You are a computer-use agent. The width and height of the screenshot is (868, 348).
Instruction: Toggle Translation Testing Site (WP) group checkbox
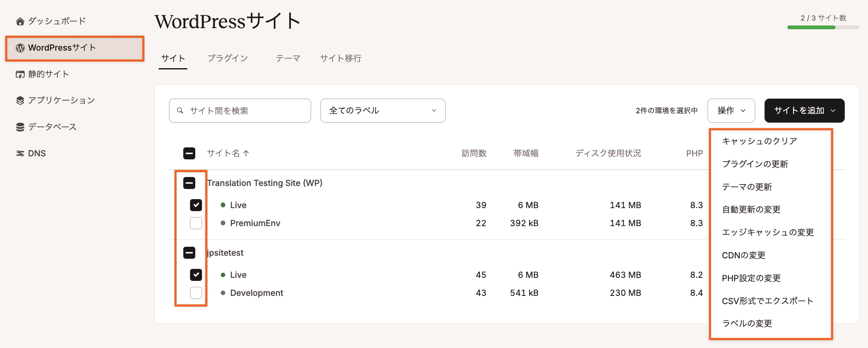(x=189, y=183)
